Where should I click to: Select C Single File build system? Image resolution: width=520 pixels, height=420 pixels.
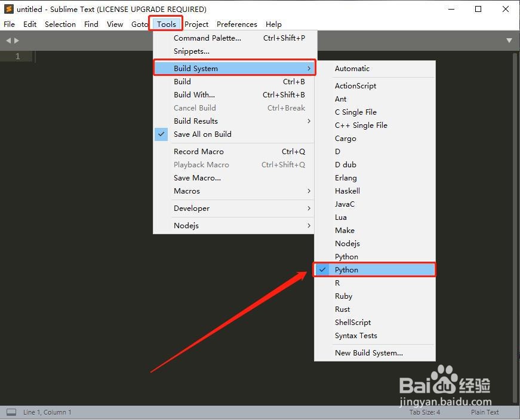coord(375,112)
